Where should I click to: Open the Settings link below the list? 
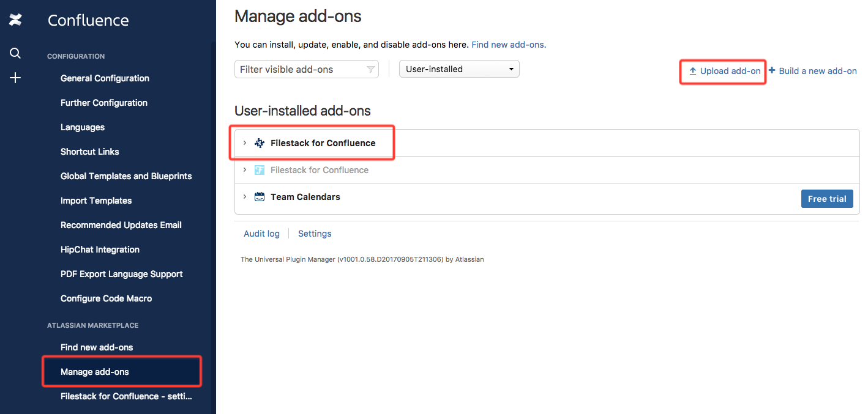pyautogui.click(x=315, y=234)
